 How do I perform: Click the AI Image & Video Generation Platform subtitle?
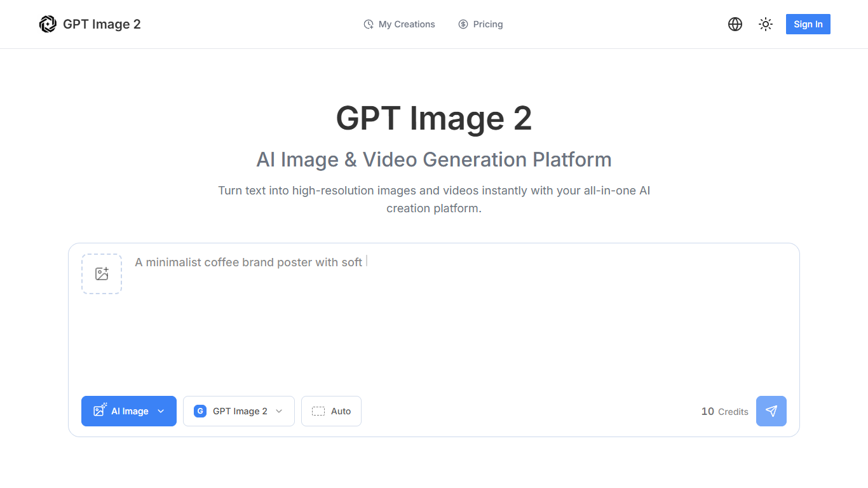click(x=434, y=159)
